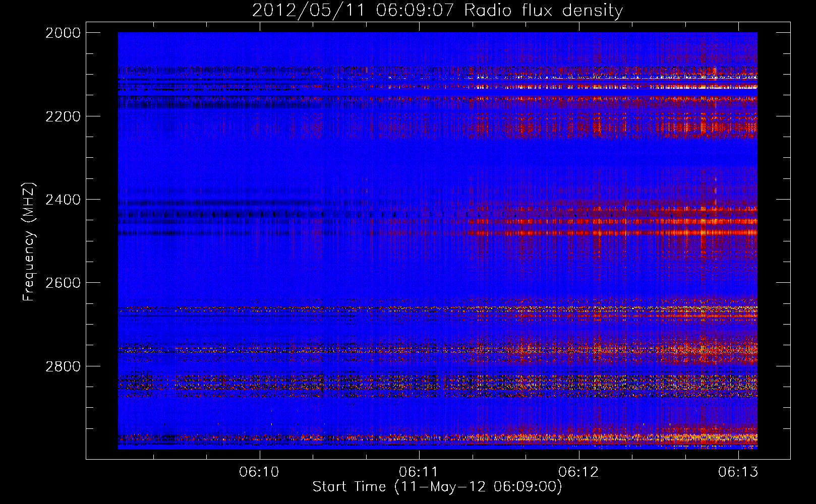Select the 2800 frequency axis label
The width and height of the screenshot is (816, 504).
coord(63,366)
